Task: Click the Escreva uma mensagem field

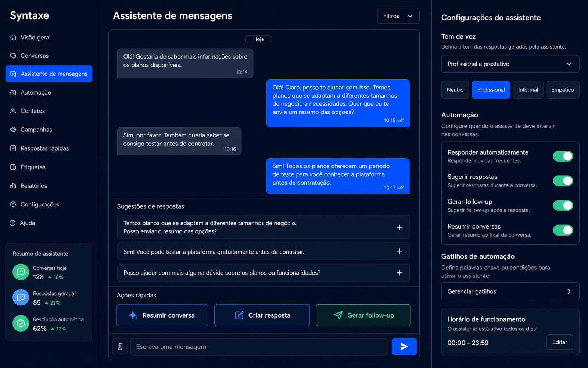Action: [x=259, y=347]
